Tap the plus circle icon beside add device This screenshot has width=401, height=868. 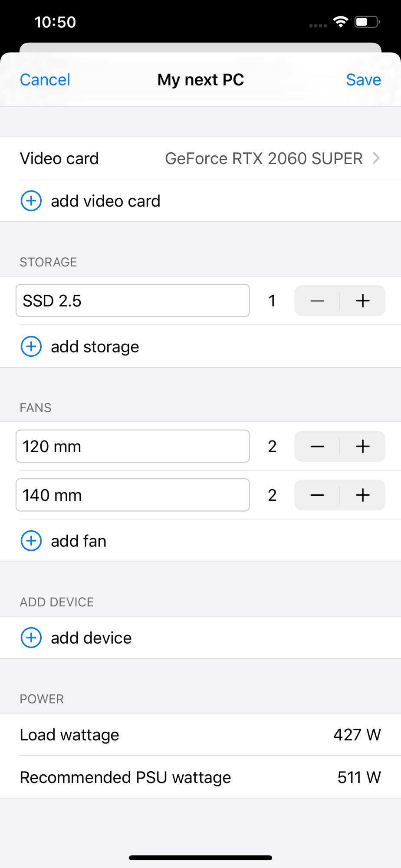pyautogui.click(x=31, y=638)
